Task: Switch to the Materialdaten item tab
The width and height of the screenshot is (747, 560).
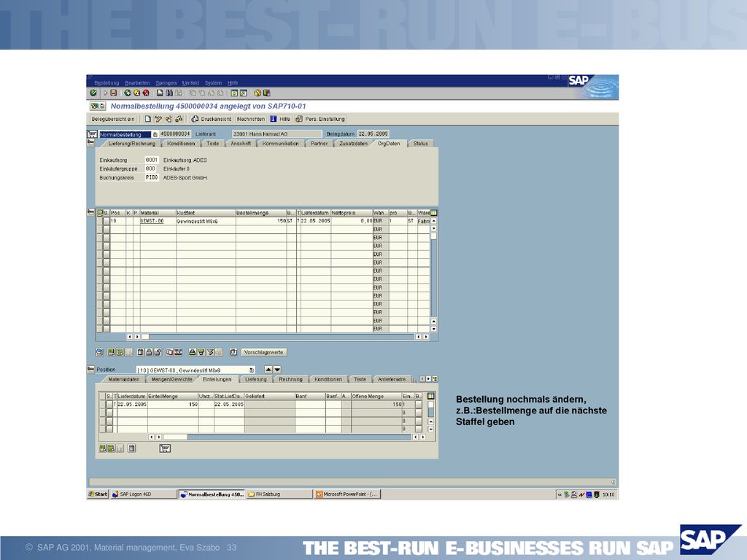Action: 124,379
